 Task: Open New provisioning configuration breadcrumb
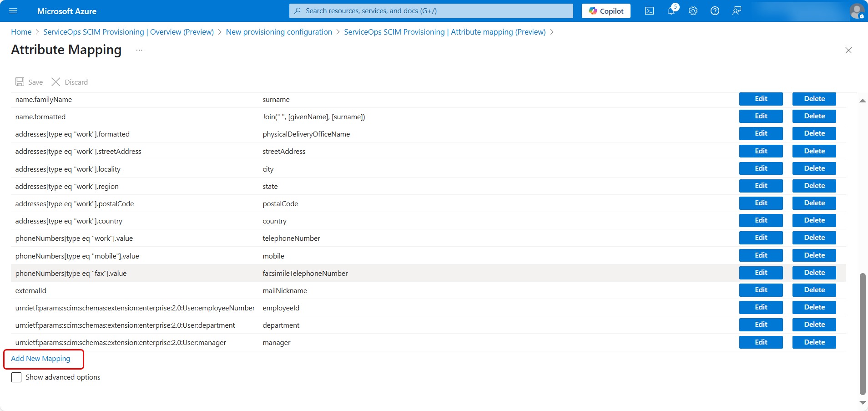pos(279,32)
